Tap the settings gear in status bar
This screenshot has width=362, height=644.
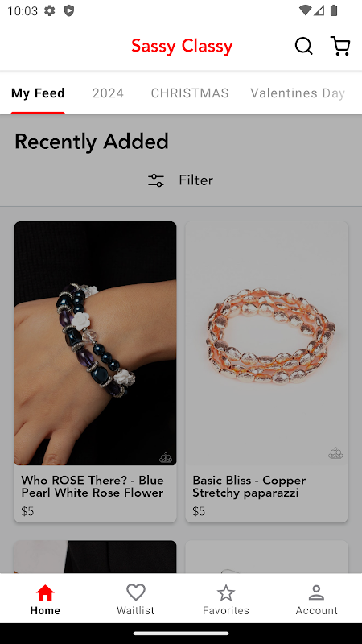50,10
